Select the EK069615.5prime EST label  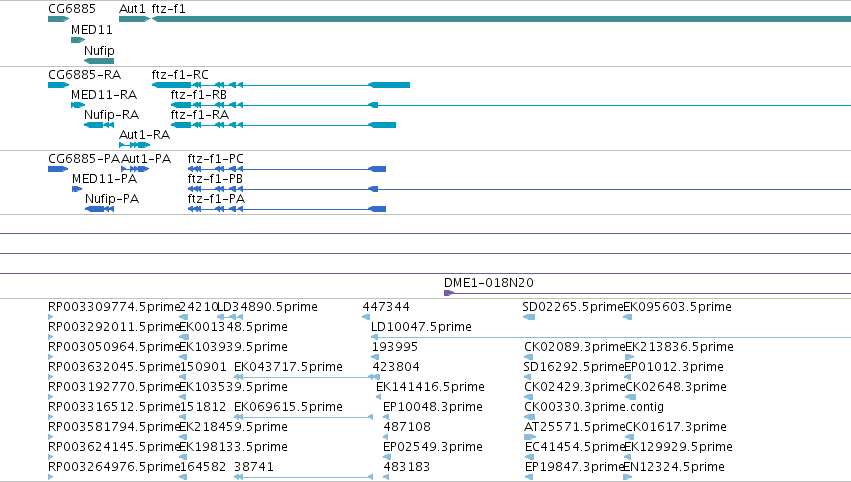click(x=288, y=408)
